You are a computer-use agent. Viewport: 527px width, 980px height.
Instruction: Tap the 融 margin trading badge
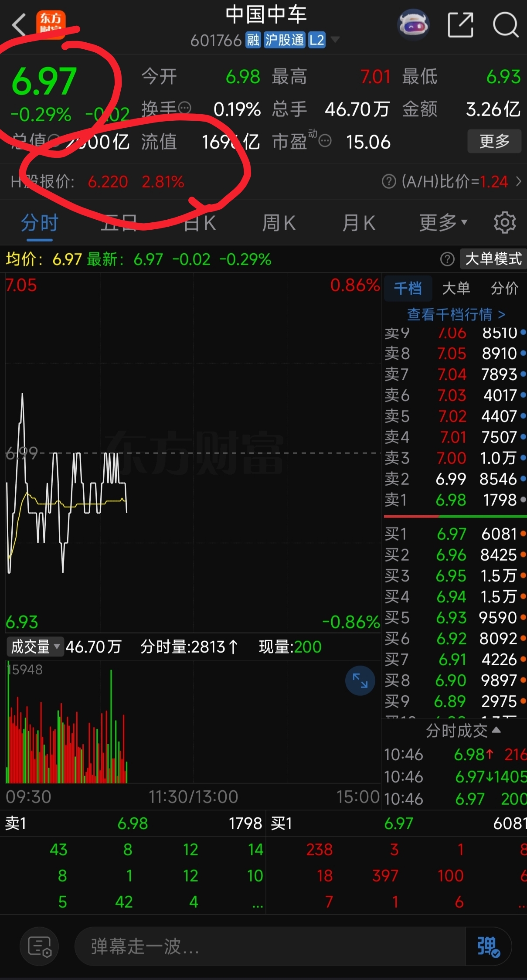(x=253, y=40)
